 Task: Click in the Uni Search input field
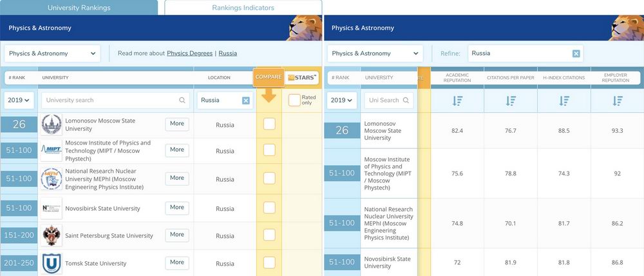tap(388, 101)
